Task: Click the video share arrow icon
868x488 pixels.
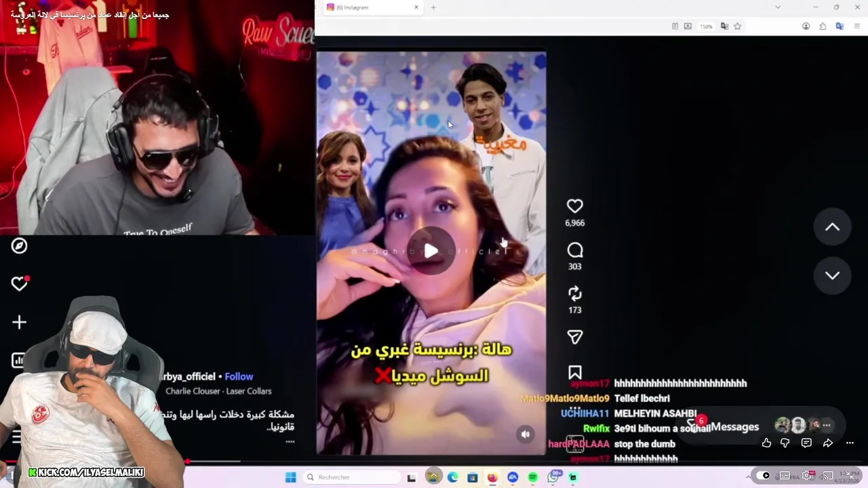Action: coord(827,443)
